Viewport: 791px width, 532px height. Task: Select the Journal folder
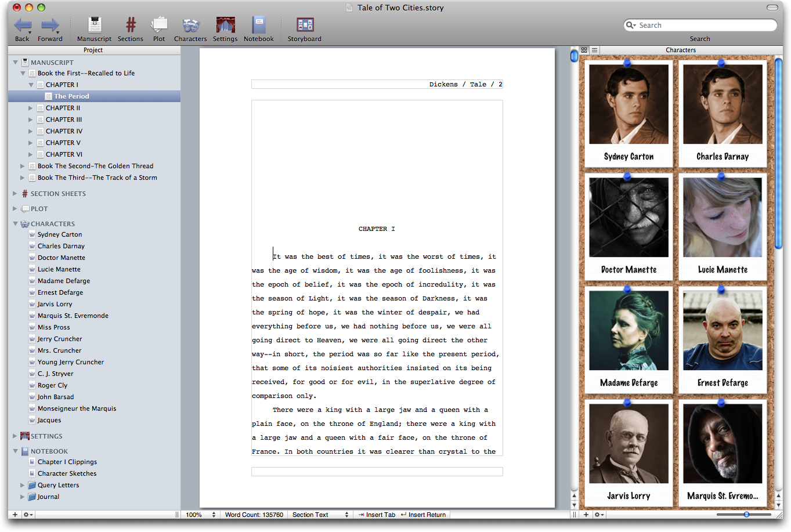[x=48, y=497]
